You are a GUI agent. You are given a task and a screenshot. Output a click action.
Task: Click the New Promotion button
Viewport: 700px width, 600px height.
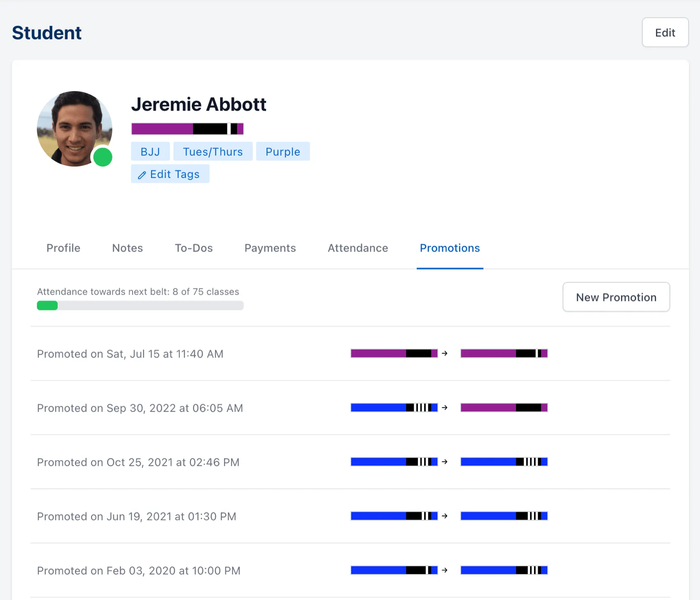coord(616,297)
